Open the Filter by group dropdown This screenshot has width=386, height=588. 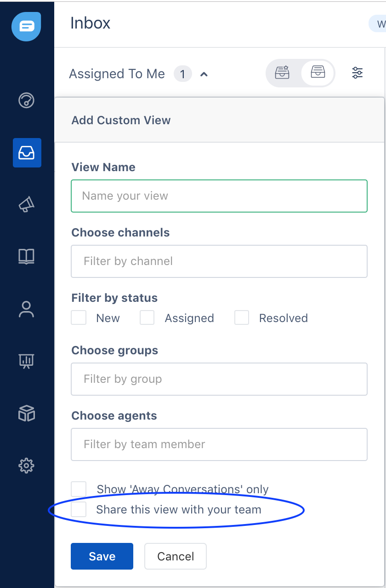[x=219, y=379]
